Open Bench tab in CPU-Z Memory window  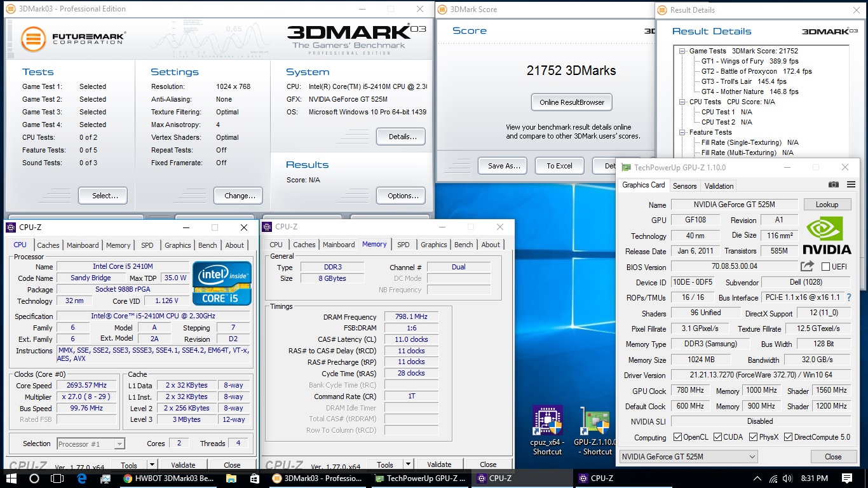(464, 245)
